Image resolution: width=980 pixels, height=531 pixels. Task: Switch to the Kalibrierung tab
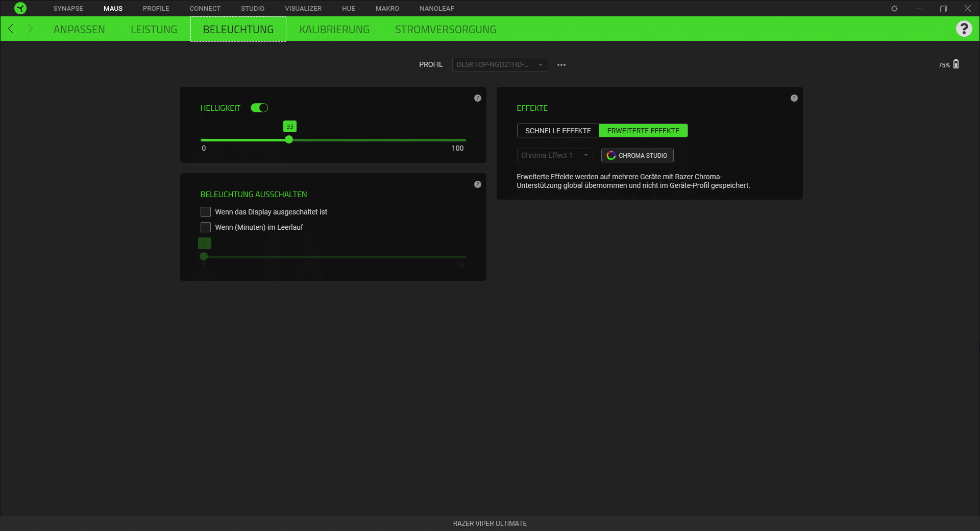pyautogui.click(x=334, y=30)
